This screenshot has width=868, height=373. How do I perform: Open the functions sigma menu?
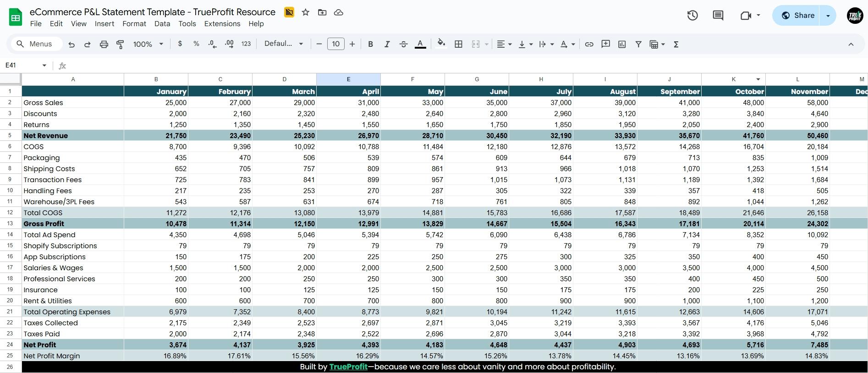pos(676,45)
